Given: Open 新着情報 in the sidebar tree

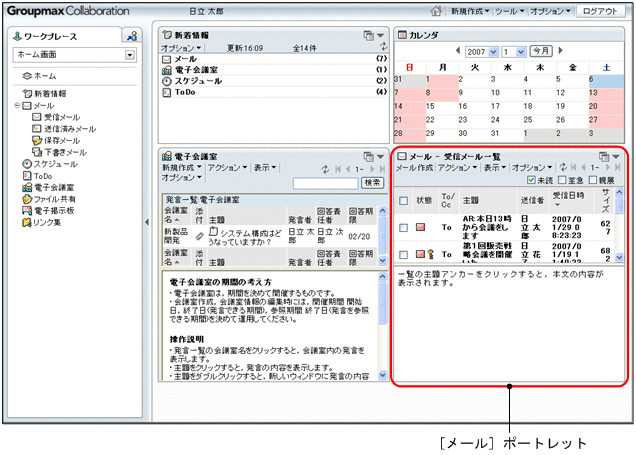Looking at the screenshot, I should (45, 94).
